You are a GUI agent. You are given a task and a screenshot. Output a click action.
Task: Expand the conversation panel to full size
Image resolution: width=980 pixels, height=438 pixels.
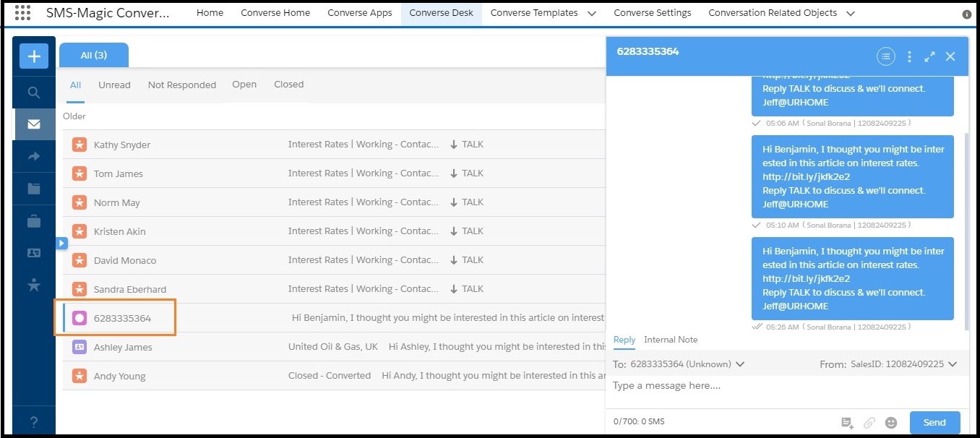click(930, 56)
